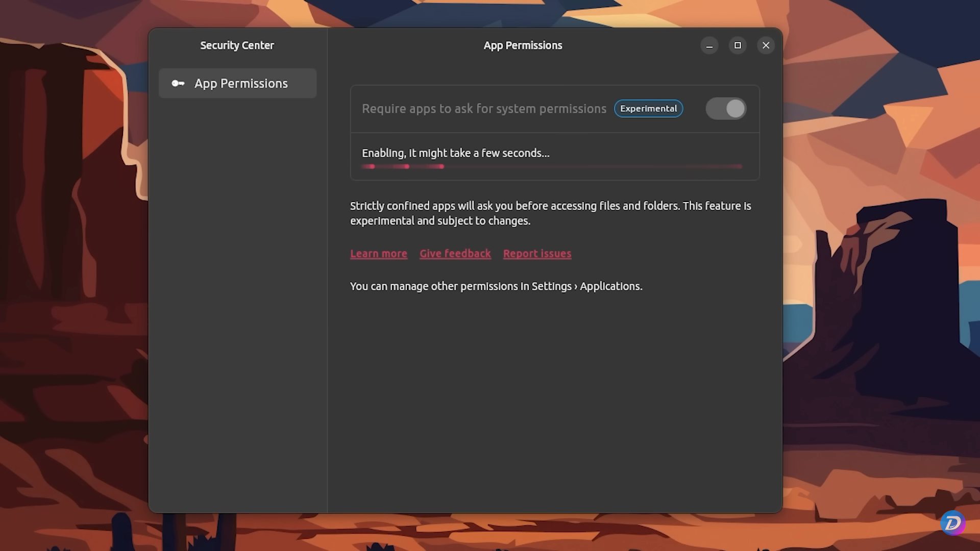Click Give feedback
Viewport: 980px width, 551px height.
click(x=455, y=253)
